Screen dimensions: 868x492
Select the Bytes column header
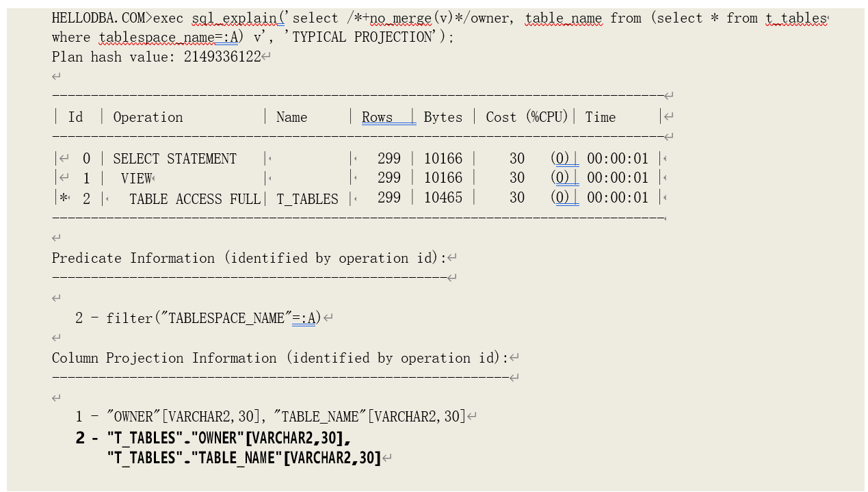(443, 118)
